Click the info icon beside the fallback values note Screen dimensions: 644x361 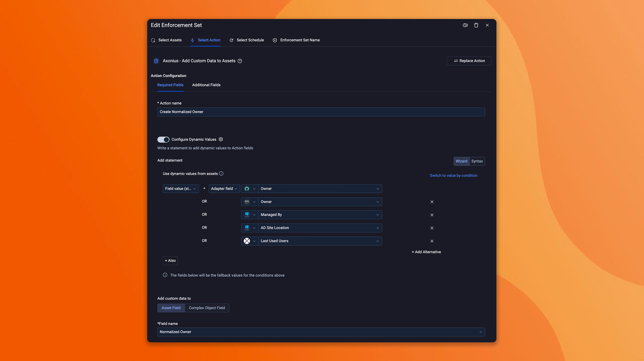[165, 275]
